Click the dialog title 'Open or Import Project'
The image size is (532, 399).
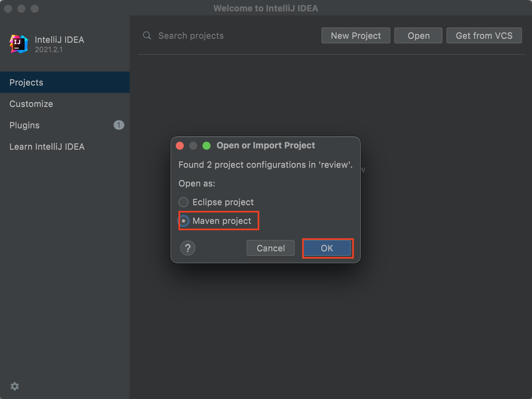(266, 145)
